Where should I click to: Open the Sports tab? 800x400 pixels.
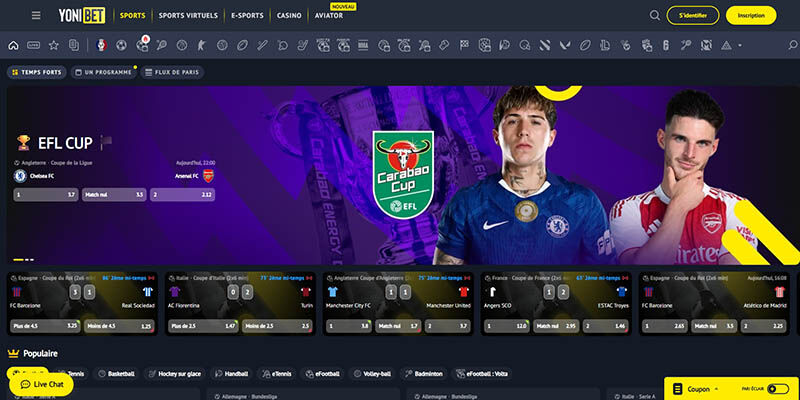click(133, 15)
